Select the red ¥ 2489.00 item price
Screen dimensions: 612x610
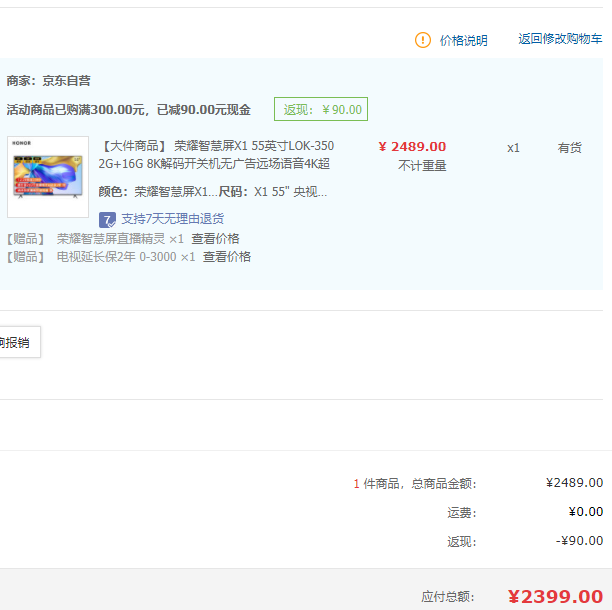[x=412, y=147]
